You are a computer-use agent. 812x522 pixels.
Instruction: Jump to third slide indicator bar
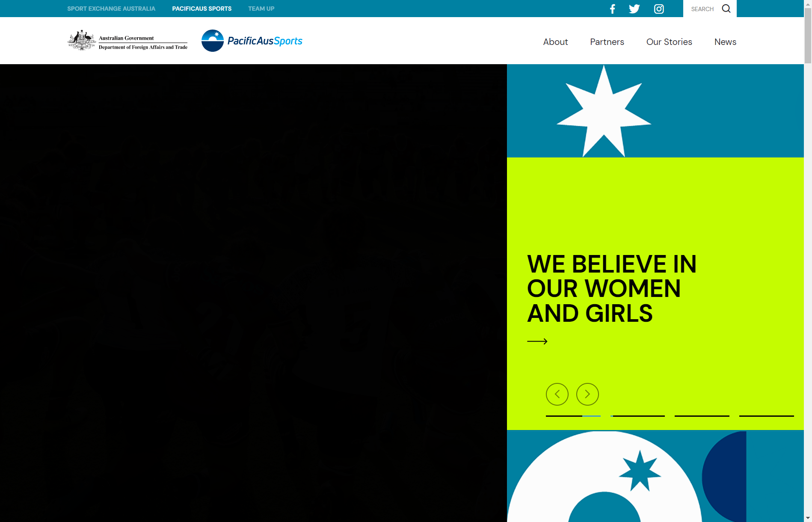pos(702,415)
